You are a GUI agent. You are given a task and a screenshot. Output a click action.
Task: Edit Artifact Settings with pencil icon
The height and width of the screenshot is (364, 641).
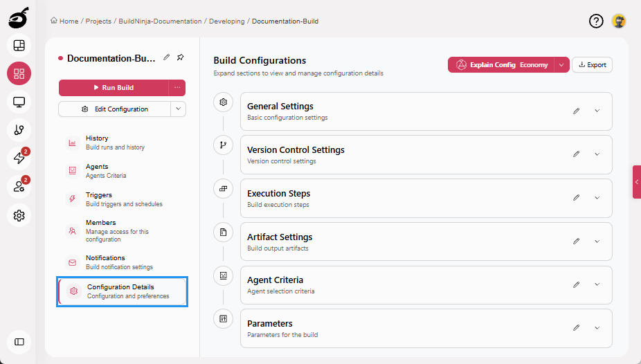(x=577, y=242)
